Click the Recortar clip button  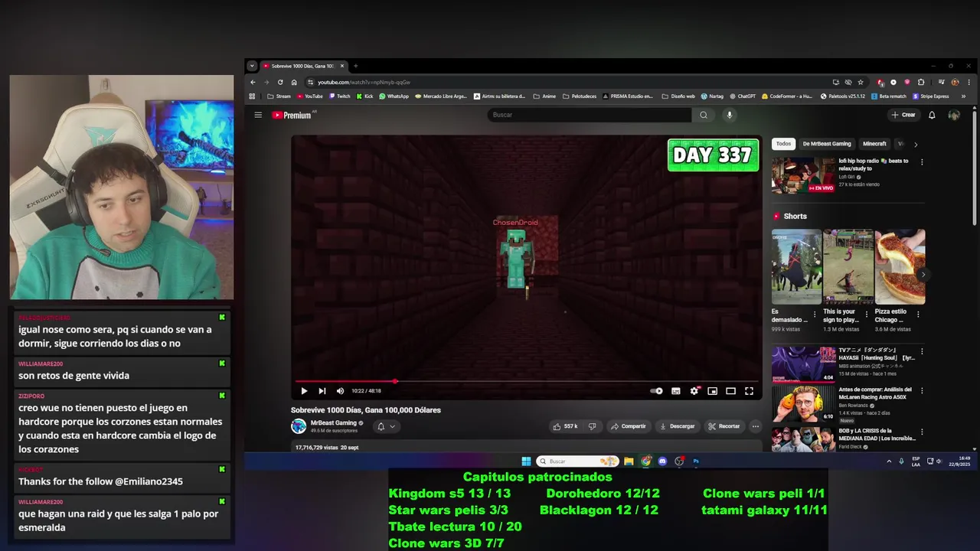724,426
